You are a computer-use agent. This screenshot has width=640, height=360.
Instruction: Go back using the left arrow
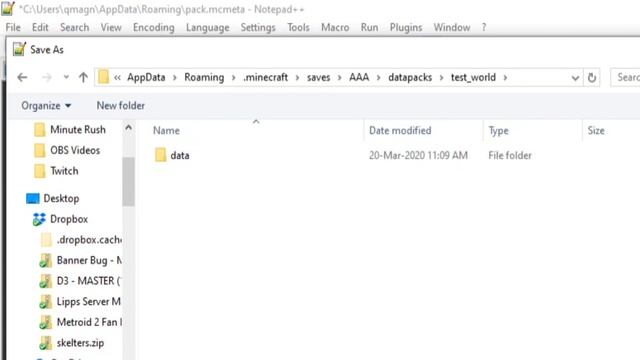tap(22, 77)
